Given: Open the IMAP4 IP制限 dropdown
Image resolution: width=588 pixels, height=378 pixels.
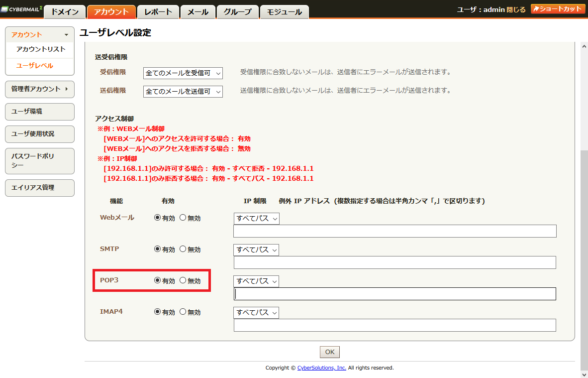Looking at the screenshot, I should [x=257, y=313].
